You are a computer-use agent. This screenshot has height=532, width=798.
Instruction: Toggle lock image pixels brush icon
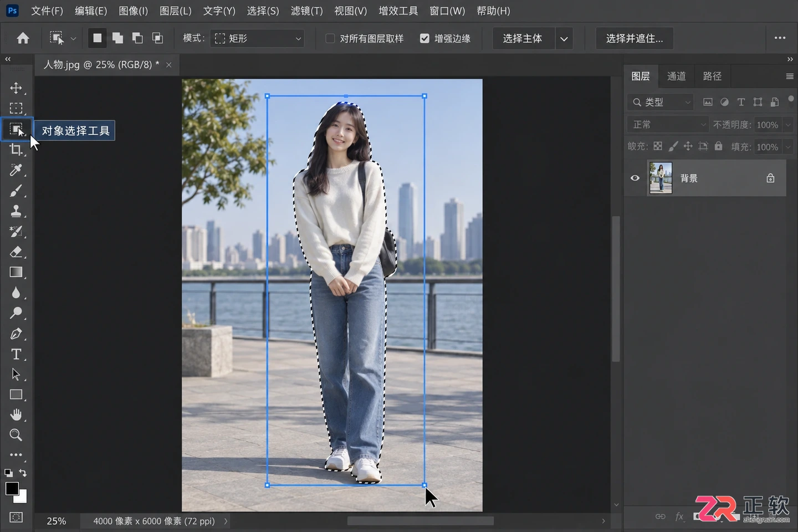tap(673, 146)
